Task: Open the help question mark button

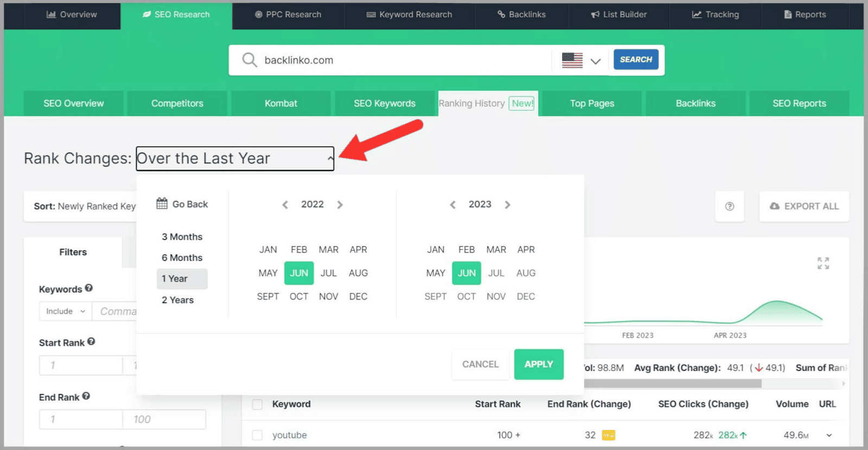Action: click(x=730, y=207)
